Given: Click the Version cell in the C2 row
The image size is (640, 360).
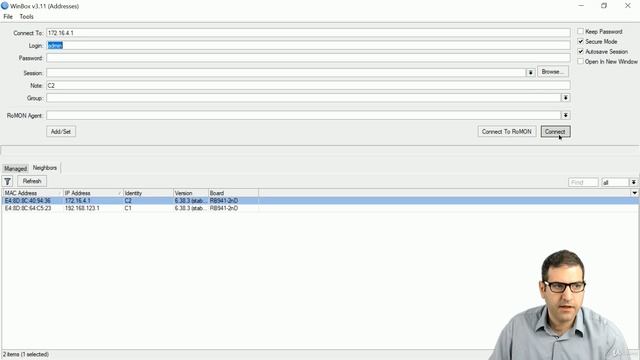Looking at the screenshot, I should 191,201.
